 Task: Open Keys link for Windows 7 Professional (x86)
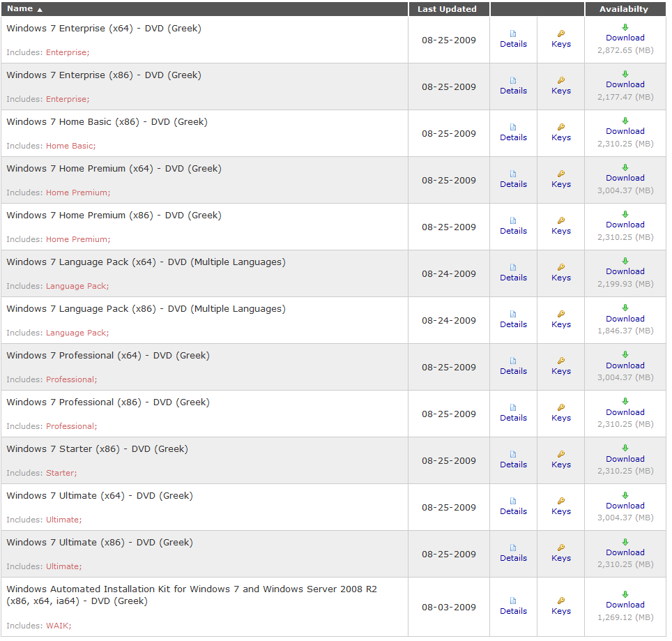[x=561, y=418]
